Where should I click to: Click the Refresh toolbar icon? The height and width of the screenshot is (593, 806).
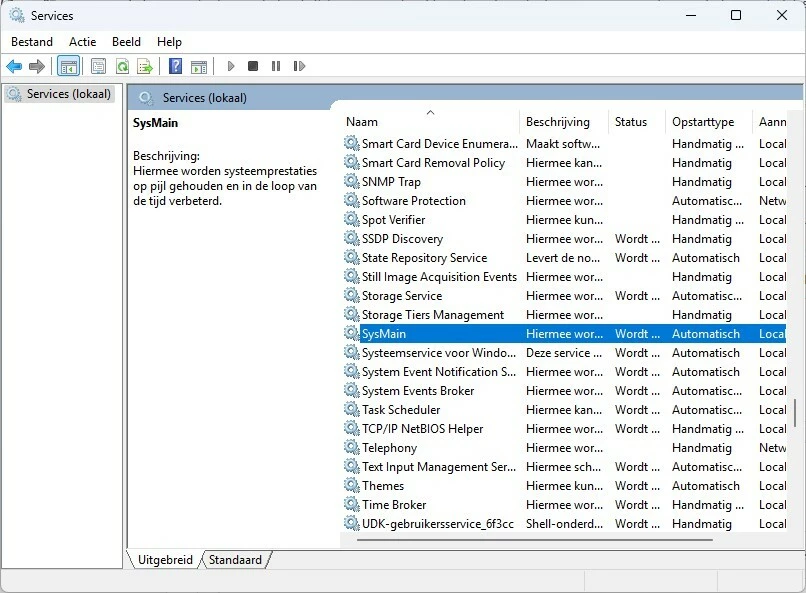coord(122,67)
